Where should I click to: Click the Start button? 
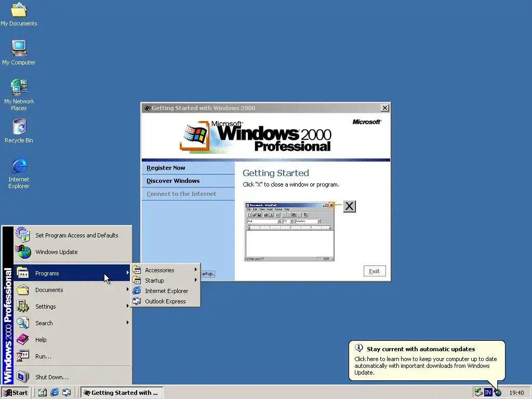point(16,393)
